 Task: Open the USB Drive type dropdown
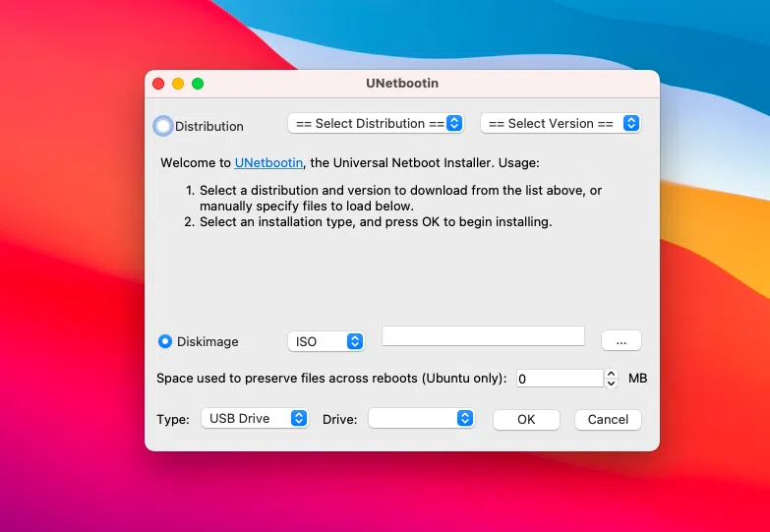255,419
